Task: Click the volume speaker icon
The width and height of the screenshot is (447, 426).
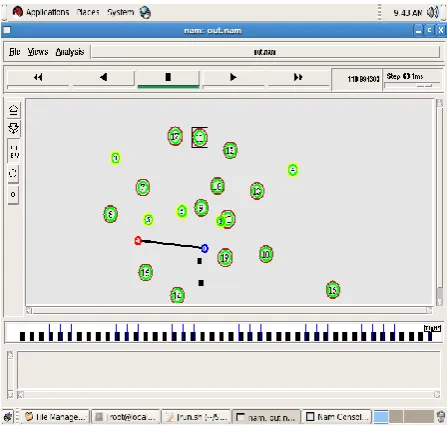Action: (433, 13)
